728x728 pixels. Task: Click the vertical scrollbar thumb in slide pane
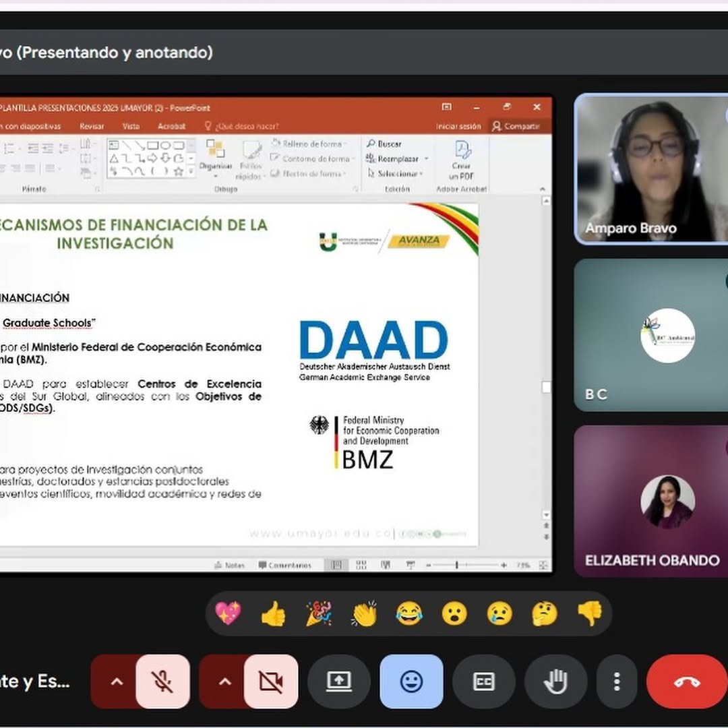pyautogui.click(x=546, y=387)
